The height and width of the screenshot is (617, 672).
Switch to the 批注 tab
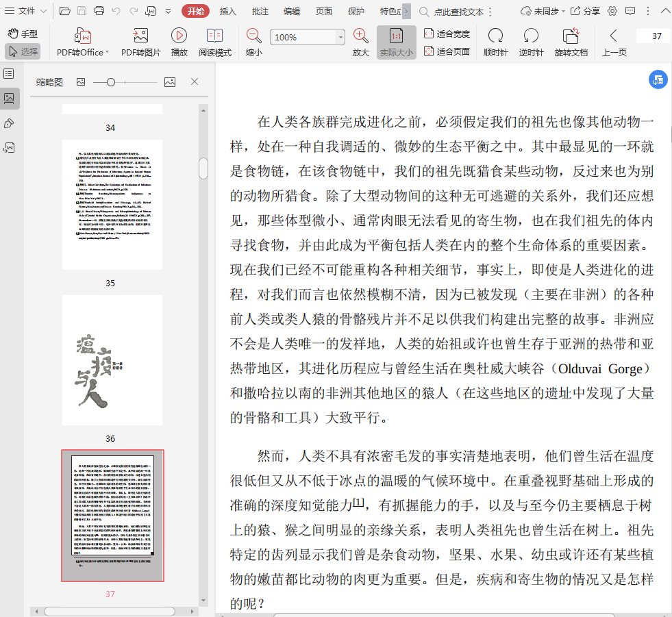tap(260, 11)
